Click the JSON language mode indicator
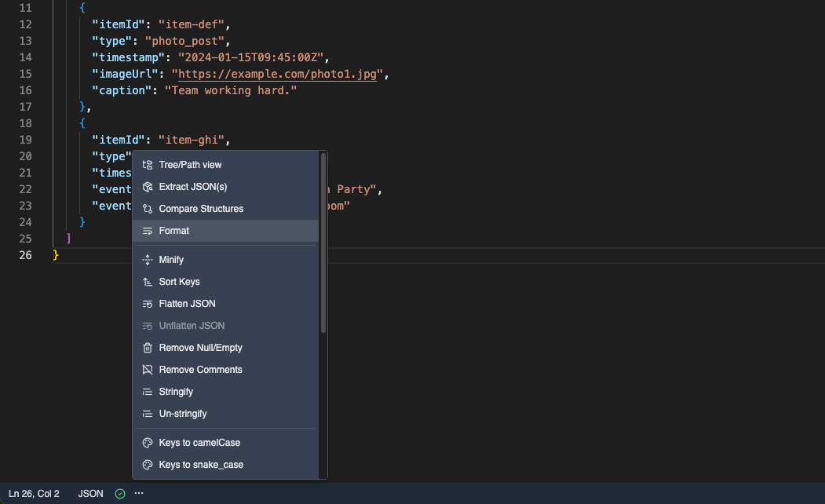 [x=90, y=494]
